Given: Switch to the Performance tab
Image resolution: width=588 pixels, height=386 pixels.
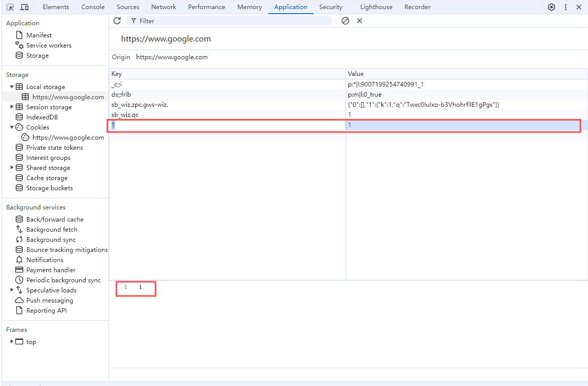Looking at the screenshot, I should [x=207, y=7].
